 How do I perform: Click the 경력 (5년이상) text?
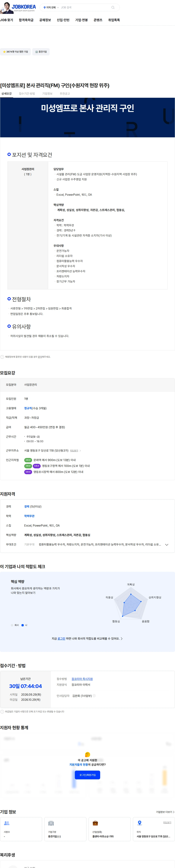coord(33,507)
